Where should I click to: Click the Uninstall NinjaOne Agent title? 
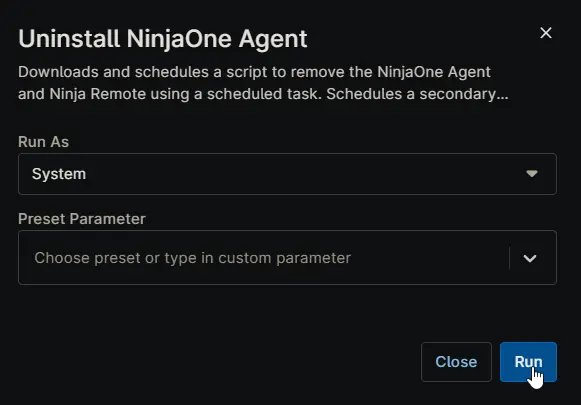(163, 39)
